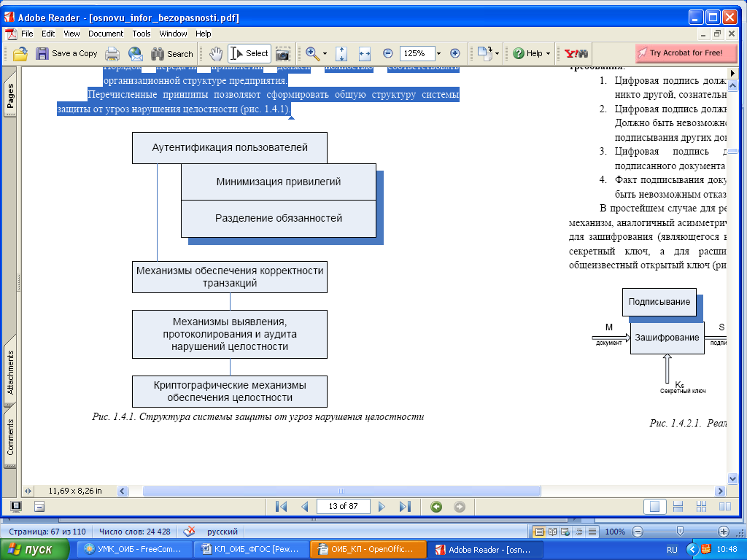Go to first page button
Screen dimensions: 747x560
point(281,507)
